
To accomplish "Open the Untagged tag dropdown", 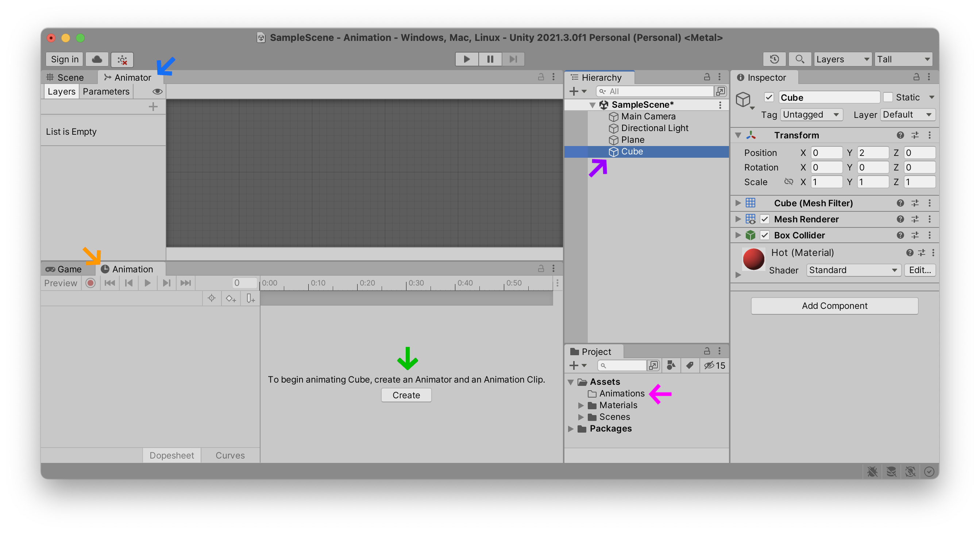I will click(x=811, y=115).
